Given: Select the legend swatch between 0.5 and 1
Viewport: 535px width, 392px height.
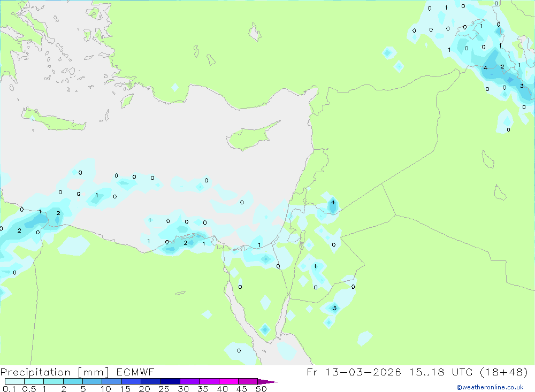Looking at the screenshot, I should click(34, 381).
